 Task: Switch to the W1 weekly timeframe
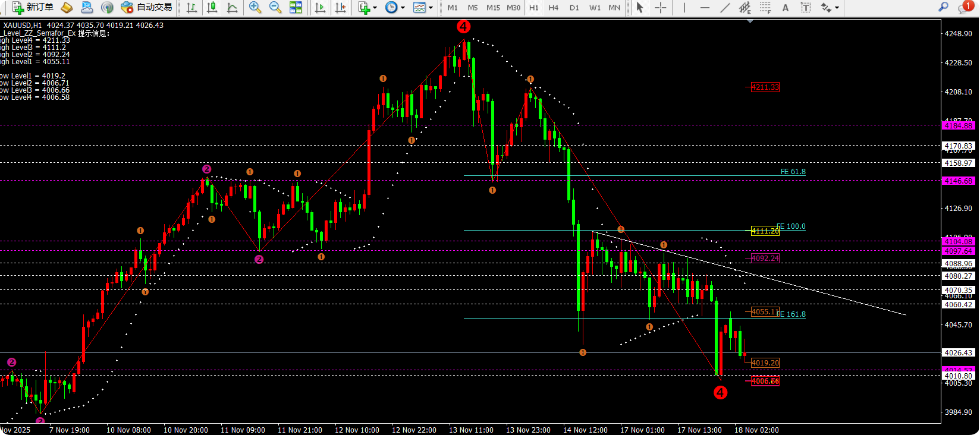click(x=595, y=8)
